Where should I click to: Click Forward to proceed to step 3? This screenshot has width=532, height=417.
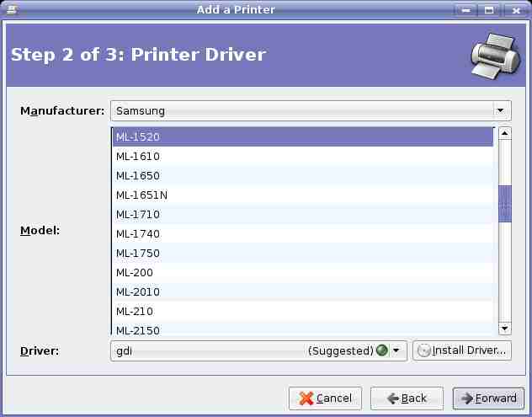pyautogui.click(x=489, y=398)
